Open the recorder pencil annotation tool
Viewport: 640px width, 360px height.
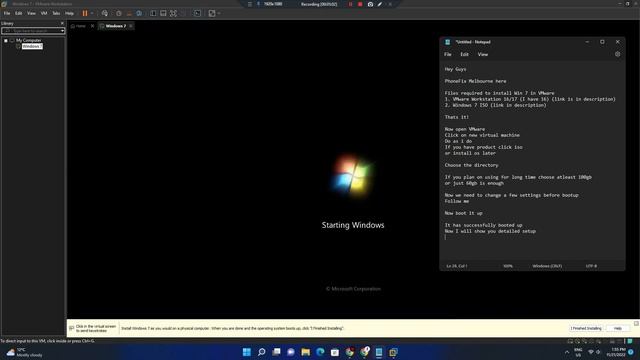[x=380, y=4]
